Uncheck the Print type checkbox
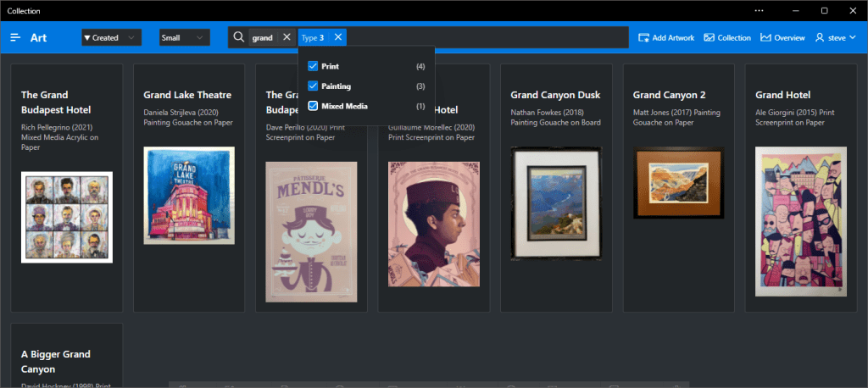Screen dimensions: 868x388 313,66
